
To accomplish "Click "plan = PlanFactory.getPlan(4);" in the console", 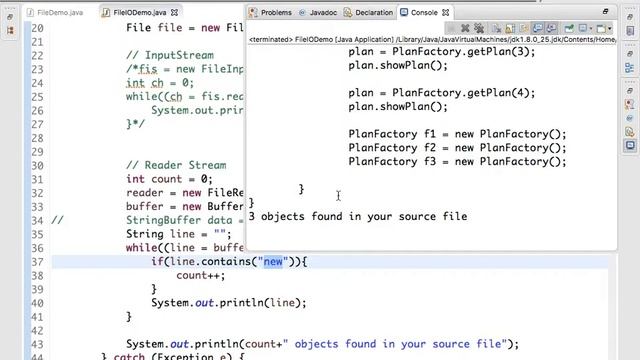I will click(x=442, y=93).
